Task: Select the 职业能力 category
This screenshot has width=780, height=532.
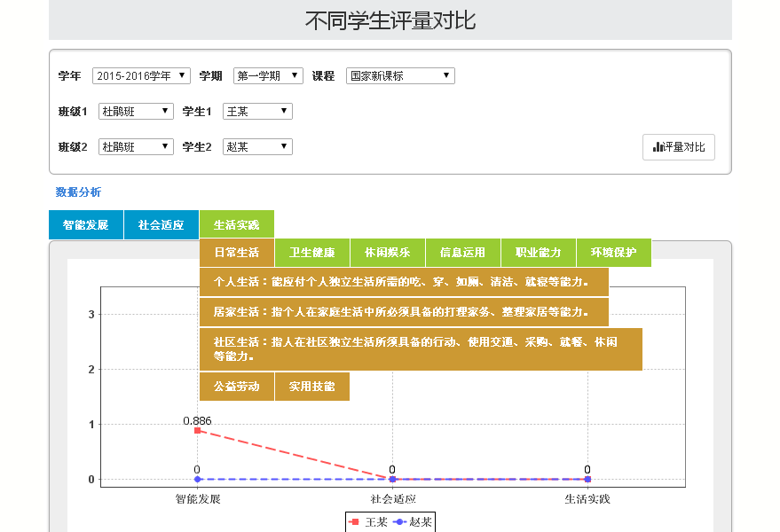Action: (x=538, y=253)
